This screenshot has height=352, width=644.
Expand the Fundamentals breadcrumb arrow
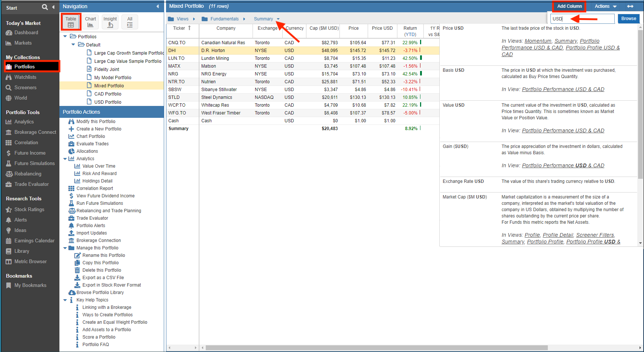tap(244, 19)
